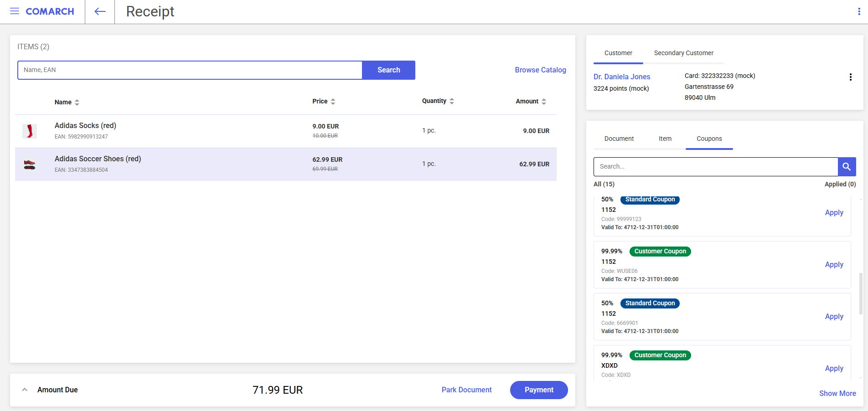868x411 pixels.
Task: Sort items by Quantity column
Action: tap(438, 101)
